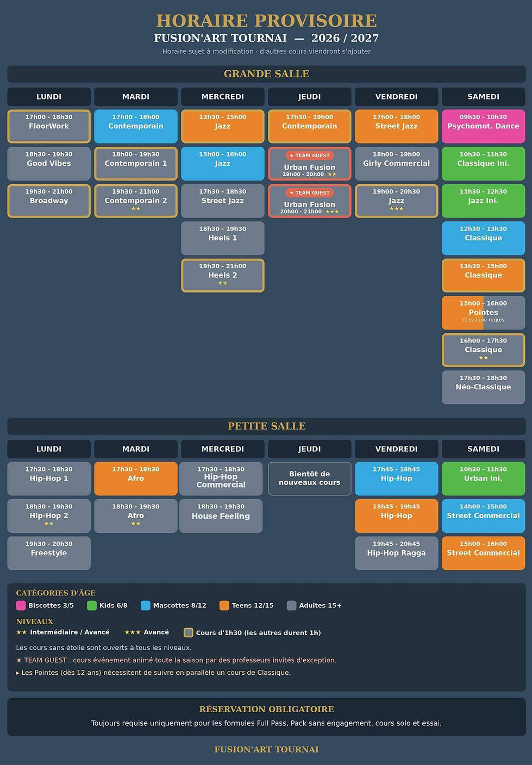Click the CATÉGORIES D'ÂGE legend heading
This screenshot has height=765, width=532.
coord(56,593)
